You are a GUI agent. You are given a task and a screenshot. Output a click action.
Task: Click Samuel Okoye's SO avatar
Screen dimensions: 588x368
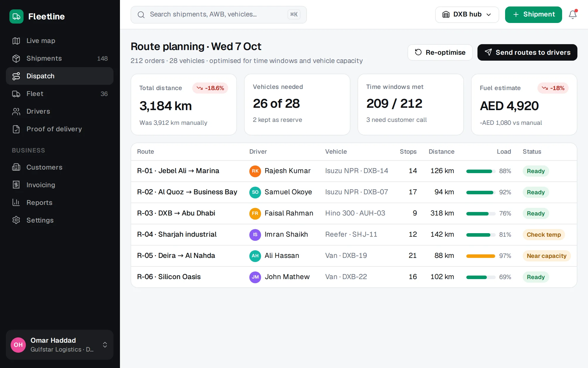click(x=255, y=192)
